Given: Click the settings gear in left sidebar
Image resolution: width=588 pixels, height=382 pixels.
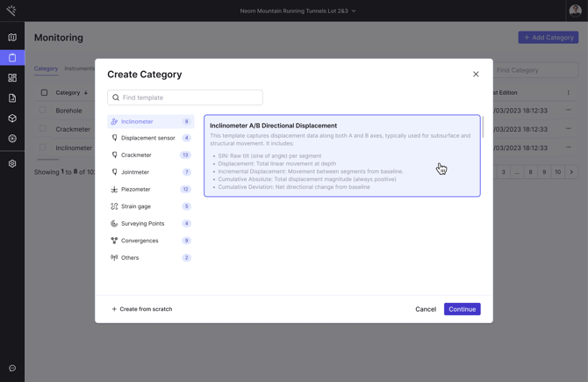Looking at the screenshot, I should (12, 163).
